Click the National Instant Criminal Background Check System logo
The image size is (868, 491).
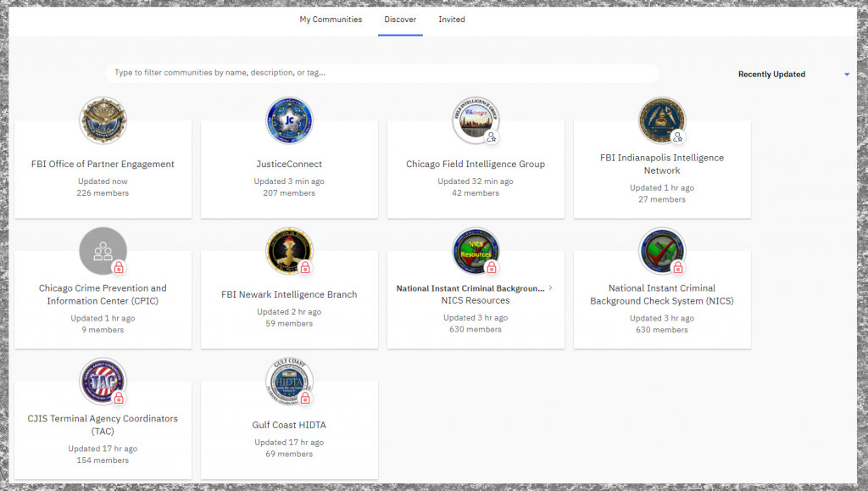coord(662,251)
